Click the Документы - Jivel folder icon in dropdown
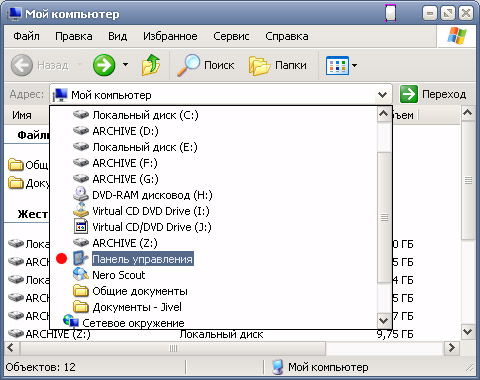 click(x=81, y=307)
